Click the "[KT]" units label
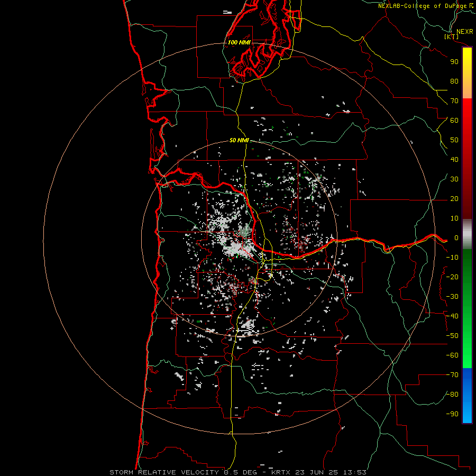The width and height of the screenshot is (476, 476). pos(452,37)
